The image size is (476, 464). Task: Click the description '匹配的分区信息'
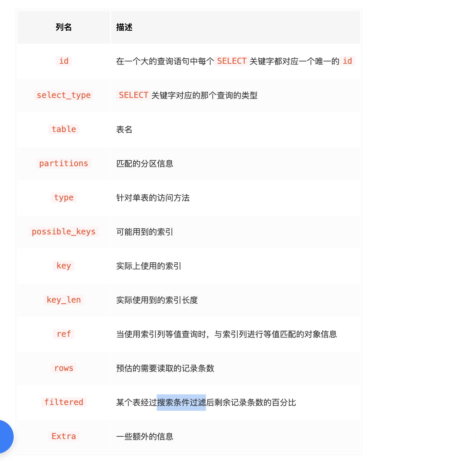tap(145, 163)
